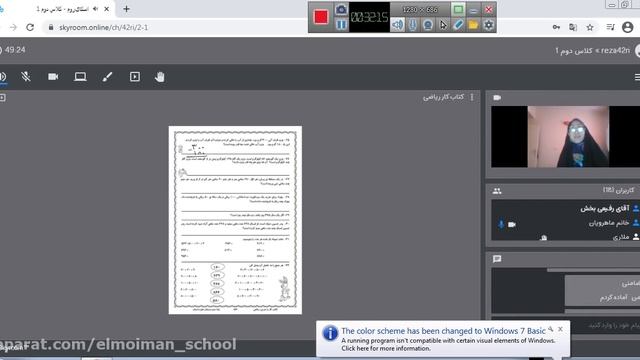Open the whiteboard panel options three-dot menu

(x=472, y=97)
